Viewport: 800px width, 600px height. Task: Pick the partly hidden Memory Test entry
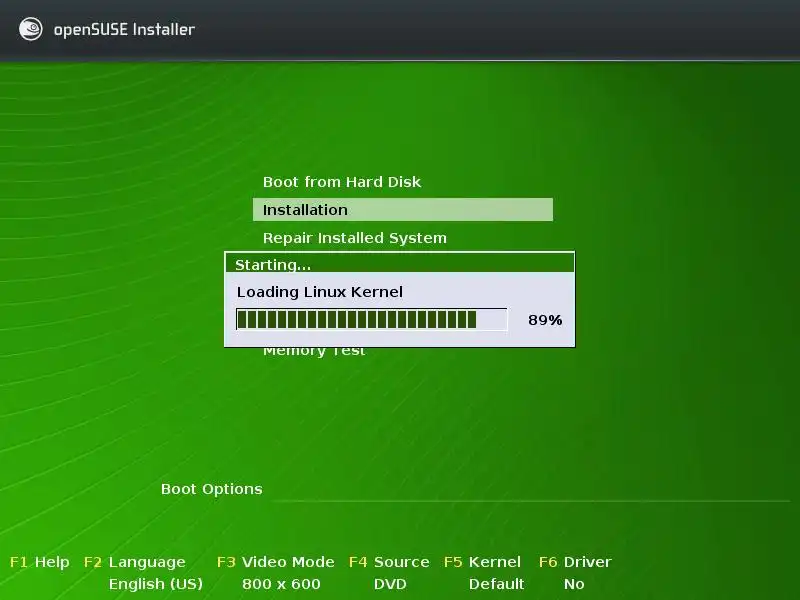[x=314, y=351]
